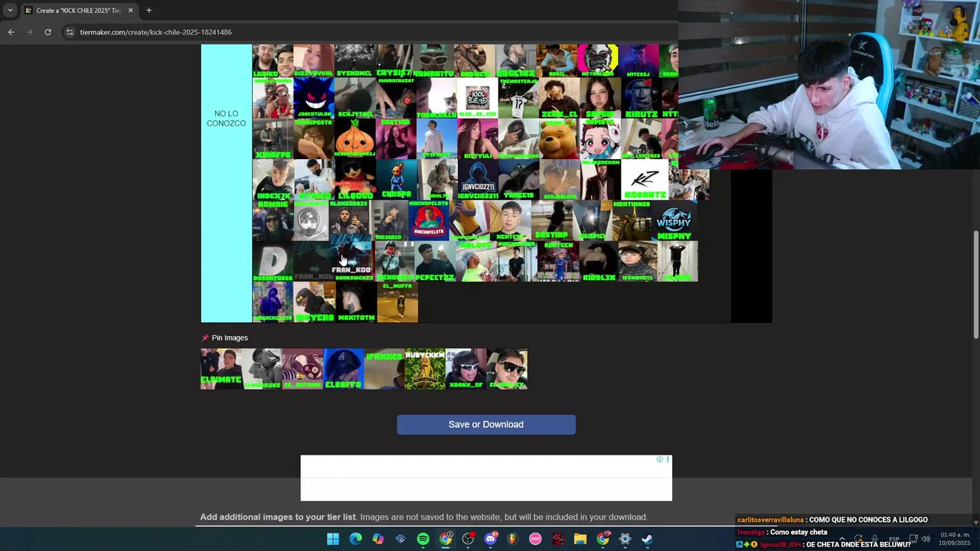Select the EL_MUFFA image
The height and width of the screenshot is (551, 980).
pyautogui.click(x=397, y=302)
